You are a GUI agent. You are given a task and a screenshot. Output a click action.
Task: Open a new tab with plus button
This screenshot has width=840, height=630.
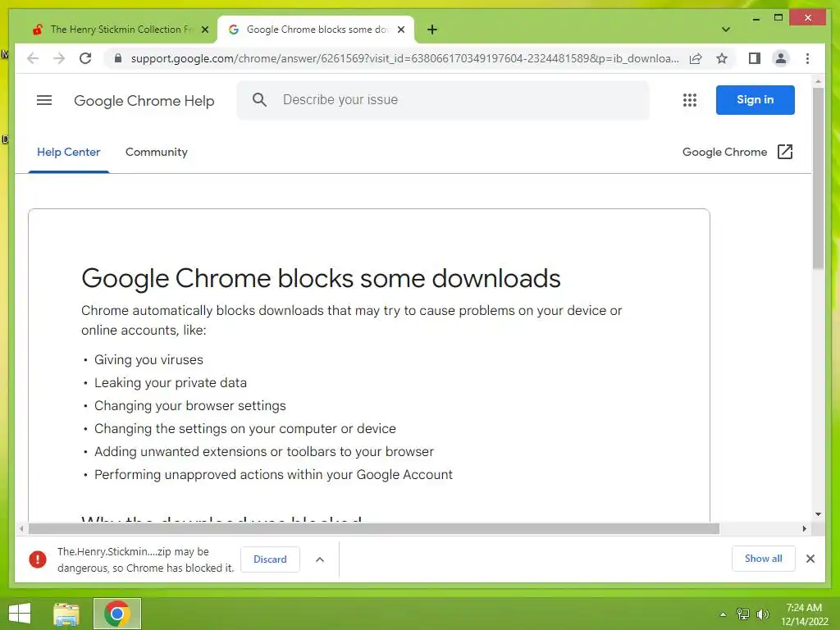pyautogui.click(x=432, y=30)
